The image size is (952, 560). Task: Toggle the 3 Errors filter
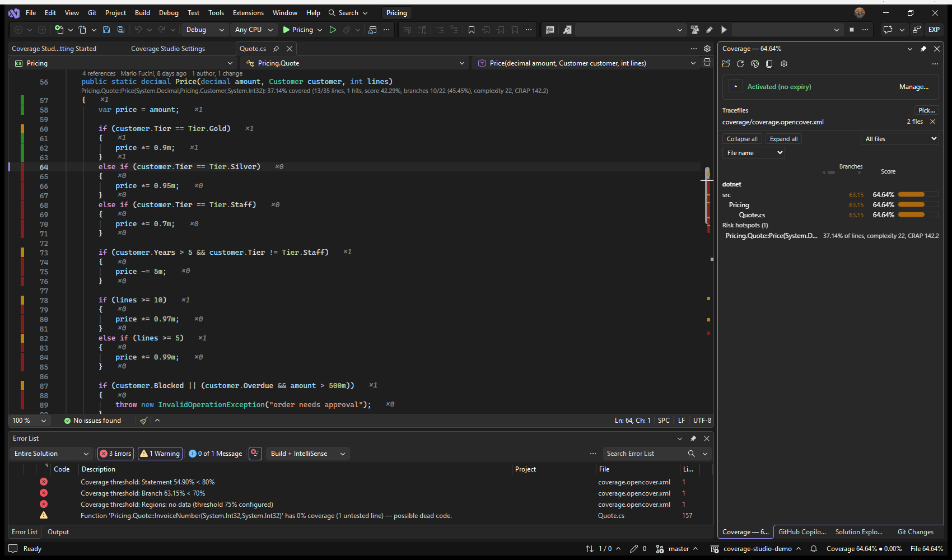[x=115, y=454]
